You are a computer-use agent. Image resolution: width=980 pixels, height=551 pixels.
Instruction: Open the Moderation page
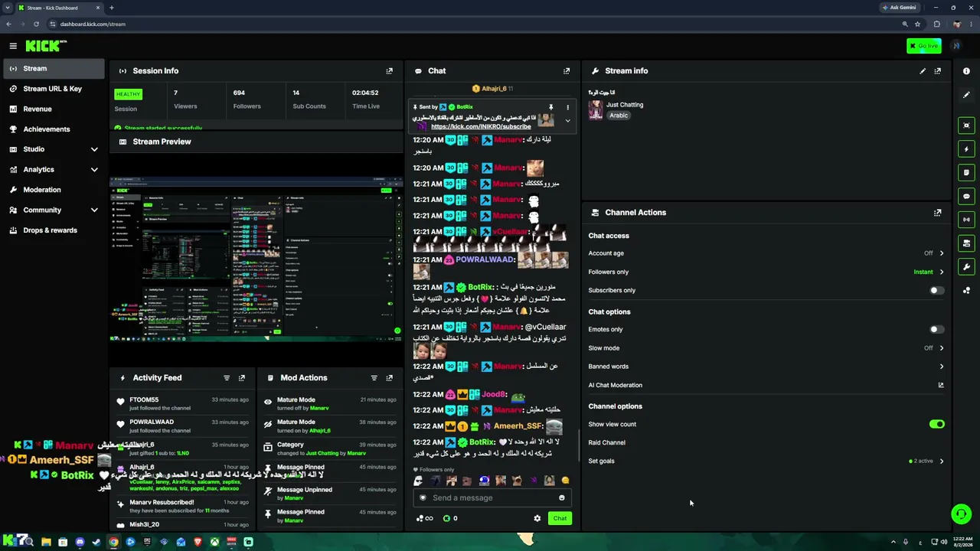[x=52, y=190]
